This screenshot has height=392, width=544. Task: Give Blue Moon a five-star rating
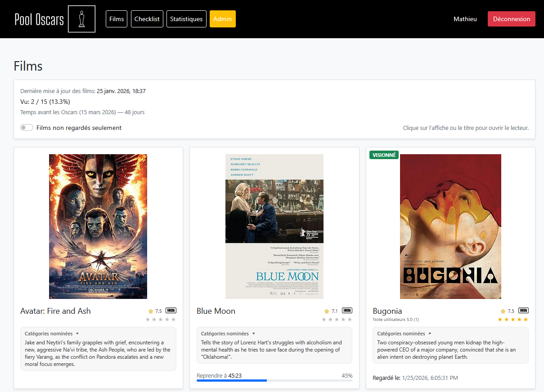click(350, 320)
